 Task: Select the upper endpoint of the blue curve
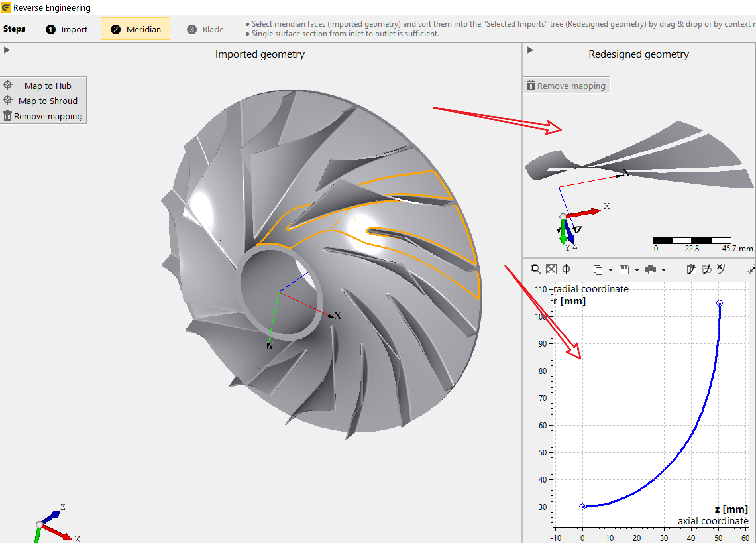click(719, 303)
